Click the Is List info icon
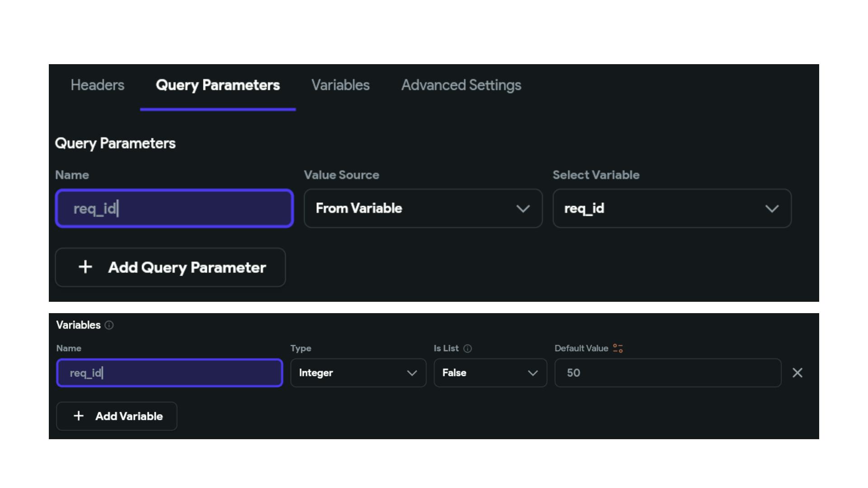This screenshot has height=488, width=868. pyautogui.click(x=468, y=348)
